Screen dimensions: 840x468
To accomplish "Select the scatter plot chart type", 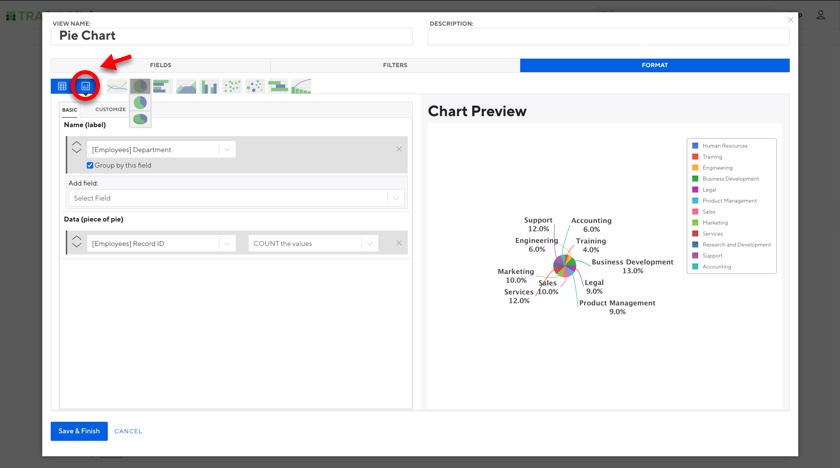I will coord(232,87).
